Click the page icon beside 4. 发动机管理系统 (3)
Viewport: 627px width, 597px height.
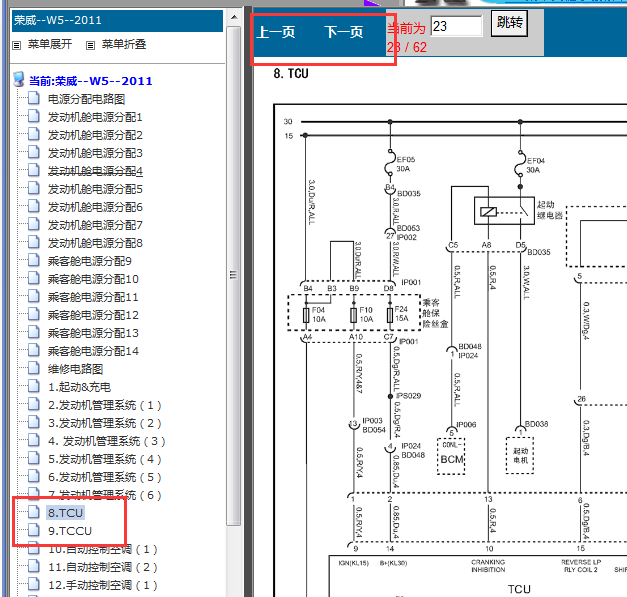coord(34,440)
